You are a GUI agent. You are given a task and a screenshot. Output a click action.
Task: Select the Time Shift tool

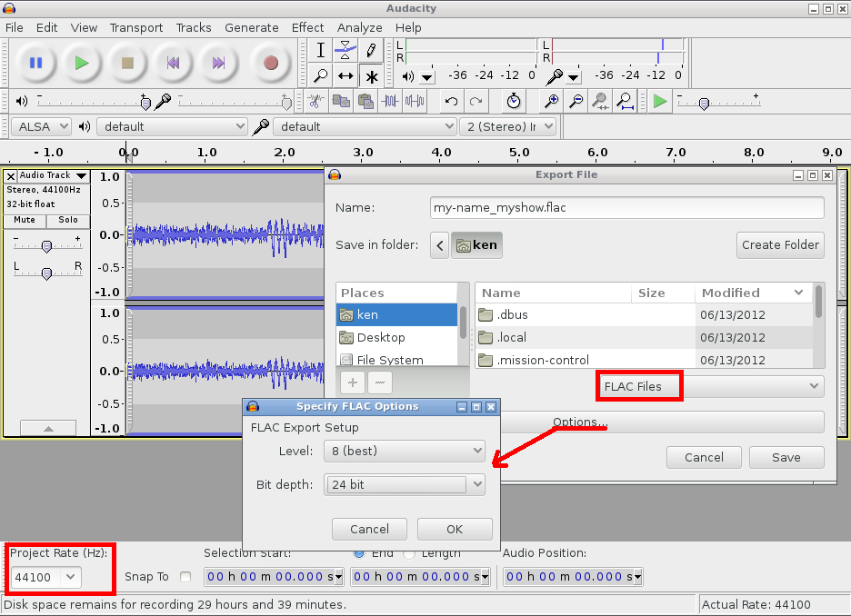[345, 75]
